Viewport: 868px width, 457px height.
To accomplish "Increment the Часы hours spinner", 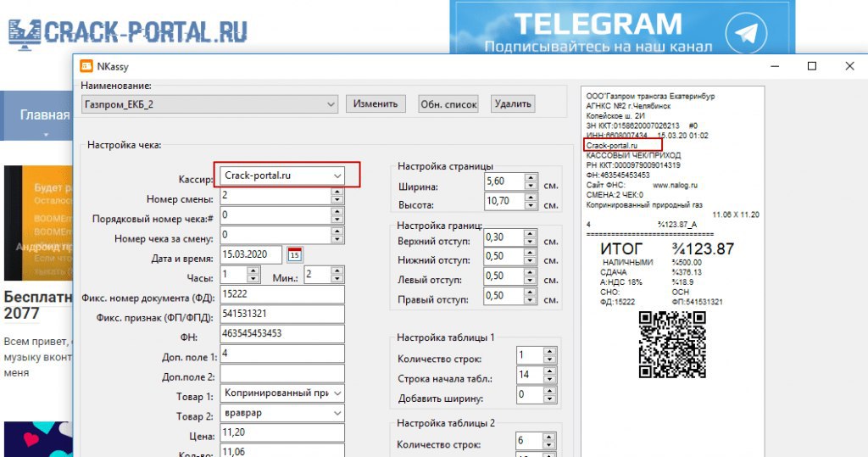I will click(253, 270).
